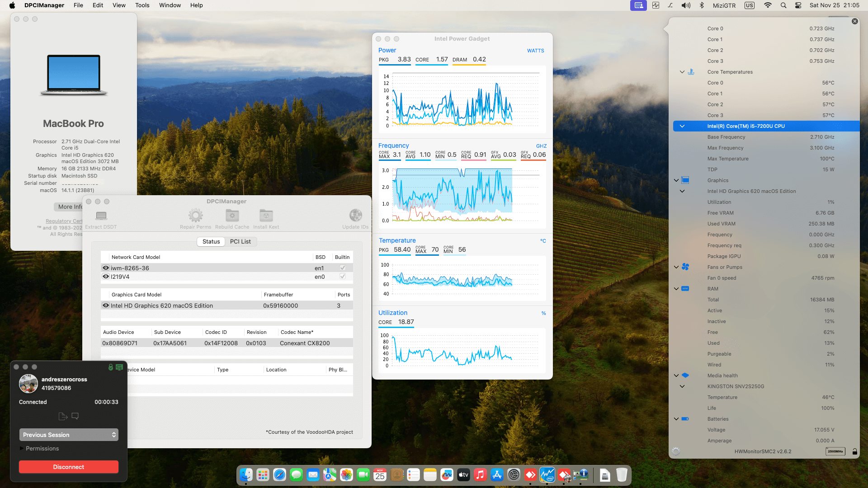Open the Tools menu
Screen dimensions: 868x488
click(x=142, y=5)
